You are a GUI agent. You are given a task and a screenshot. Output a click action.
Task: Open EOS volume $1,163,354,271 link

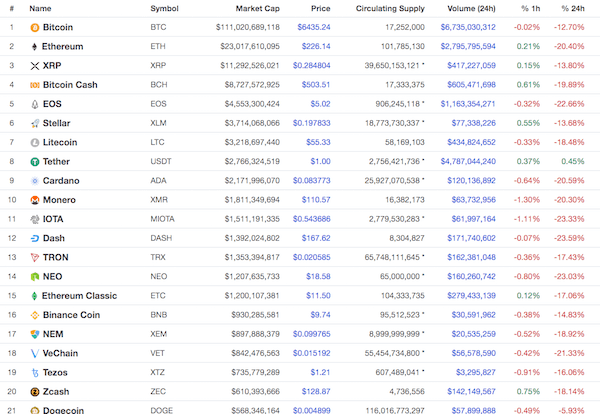click(x=468, y=104)
